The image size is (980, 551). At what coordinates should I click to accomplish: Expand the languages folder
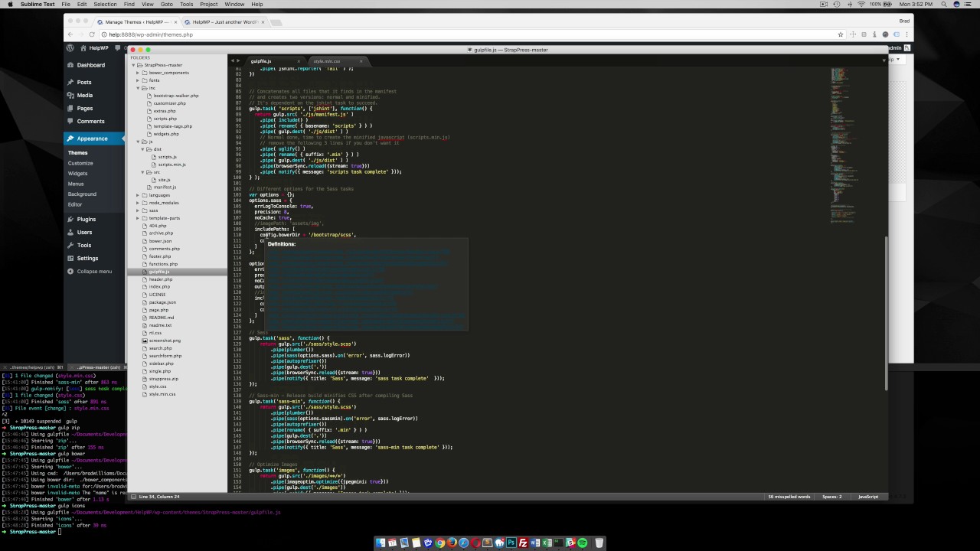coord(138,195)
